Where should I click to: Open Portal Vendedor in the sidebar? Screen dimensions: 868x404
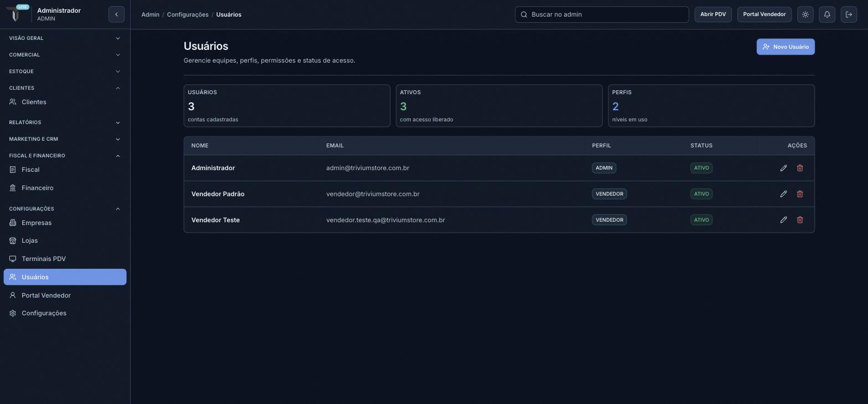pos(65,295)
